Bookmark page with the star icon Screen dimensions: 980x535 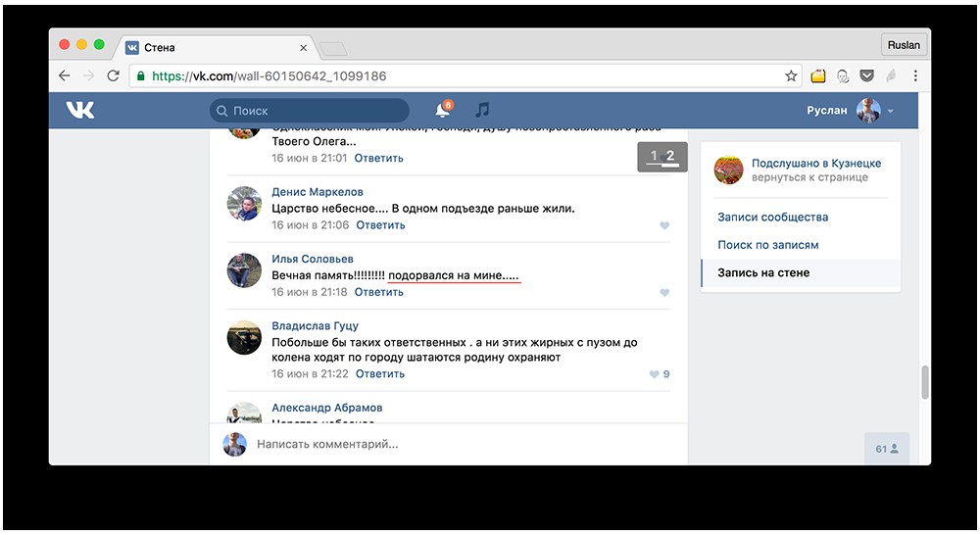point(791,75)
